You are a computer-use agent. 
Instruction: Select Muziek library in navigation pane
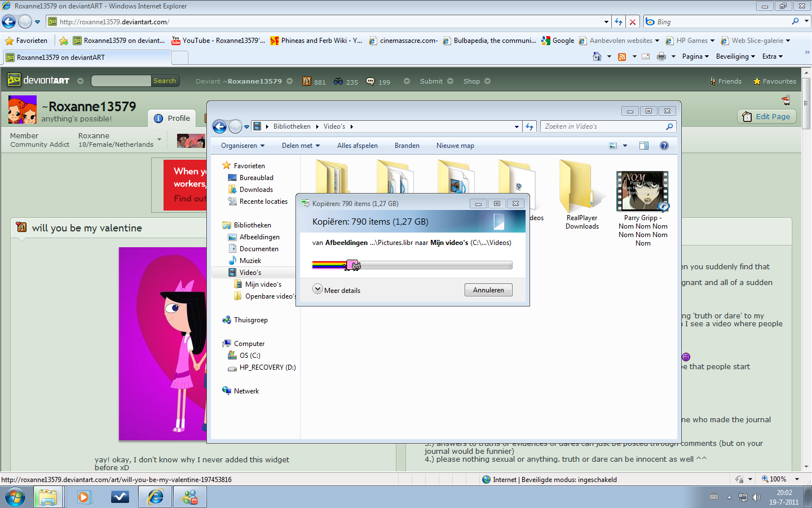245,261
